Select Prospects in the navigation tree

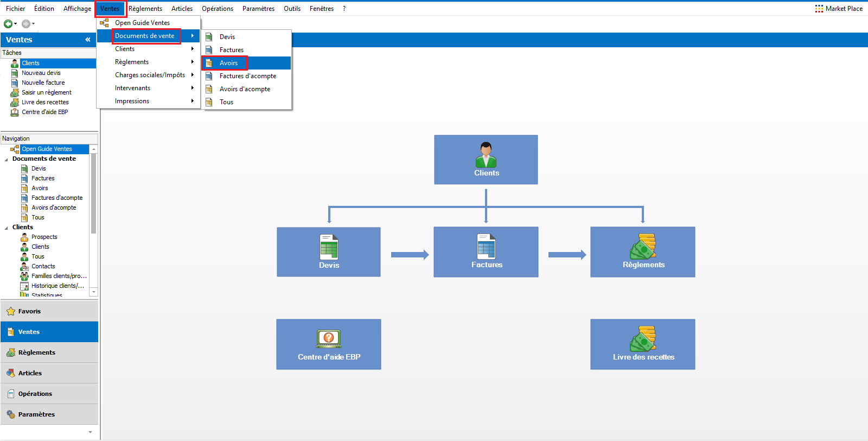(44, 237)
